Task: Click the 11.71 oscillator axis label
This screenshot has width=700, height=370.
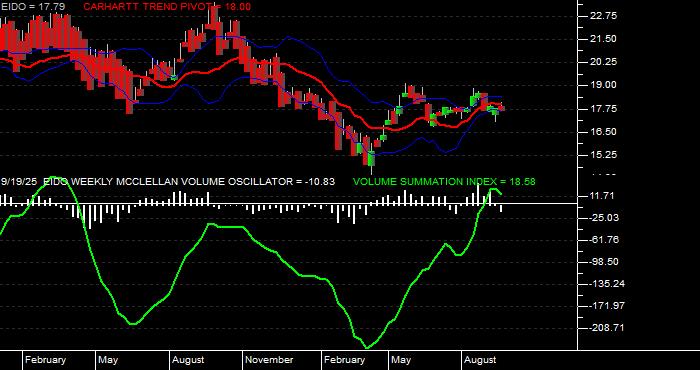Action: tap(601, 195)
